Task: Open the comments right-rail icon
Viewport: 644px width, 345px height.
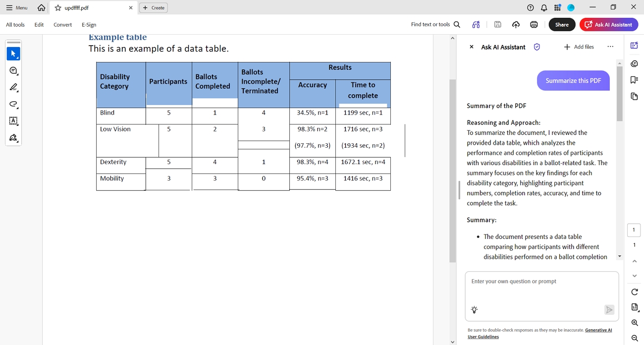Action: (x=634, y=63)
